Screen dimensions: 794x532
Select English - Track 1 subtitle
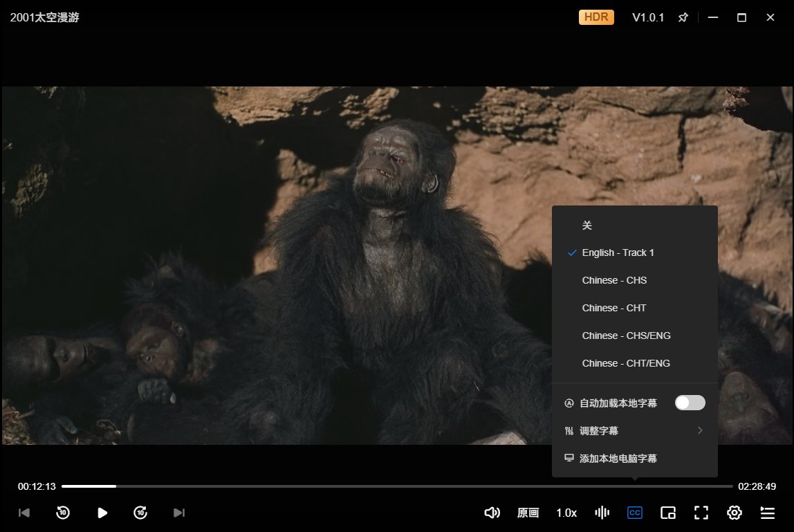(634, 253)
